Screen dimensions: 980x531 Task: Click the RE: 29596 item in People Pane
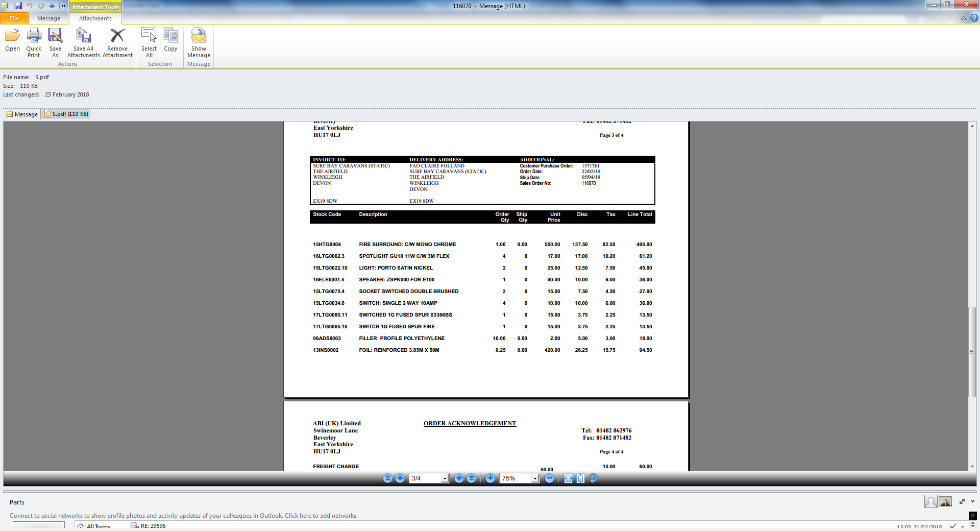pos(148,526)
